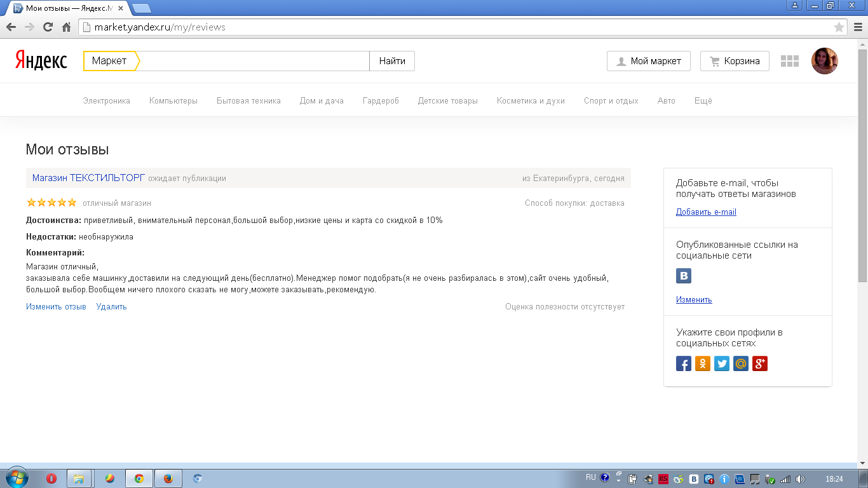Click the show desktop strip

pos(864,478)
